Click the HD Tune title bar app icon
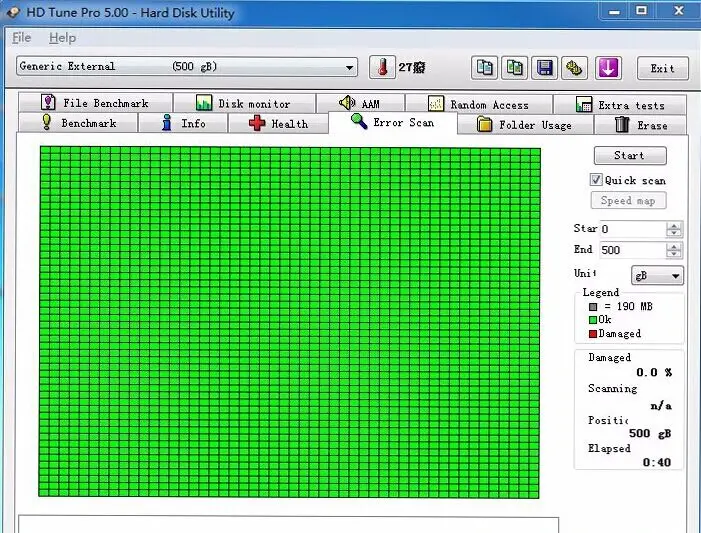Image resolution: width=701 pixels, height=533 pixels. [13, 12]
